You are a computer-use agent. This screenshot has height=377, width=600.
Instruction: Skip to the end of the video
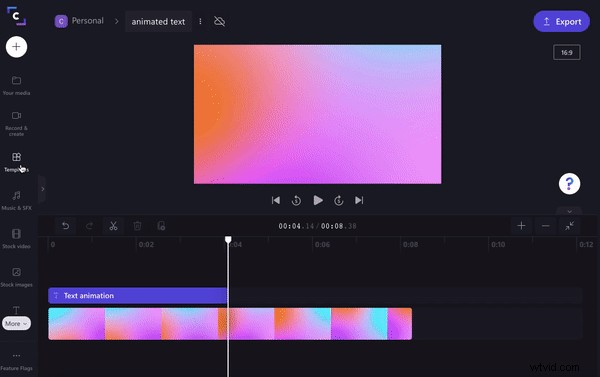[359, 200]
